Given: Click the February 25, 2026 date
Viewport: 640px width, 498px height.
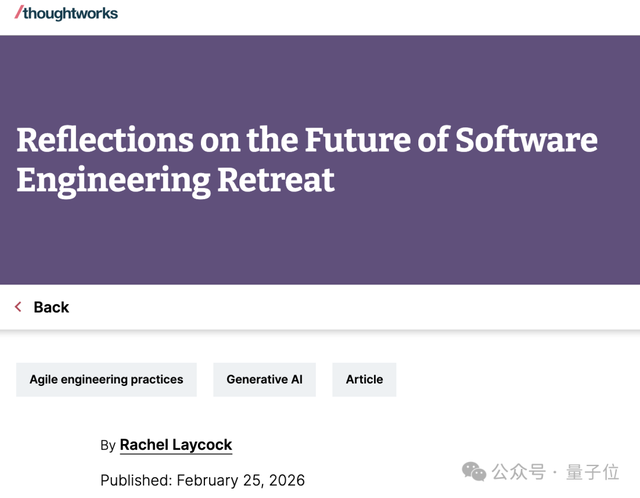Looking at the screenshot, I should click(240, 480).
